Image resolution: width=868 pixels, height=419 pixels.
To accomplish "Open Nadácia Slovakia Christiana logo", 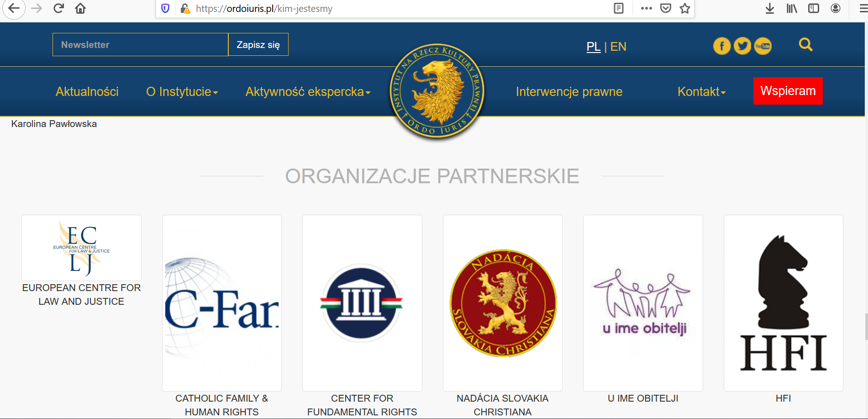I will tap(503, 303).
